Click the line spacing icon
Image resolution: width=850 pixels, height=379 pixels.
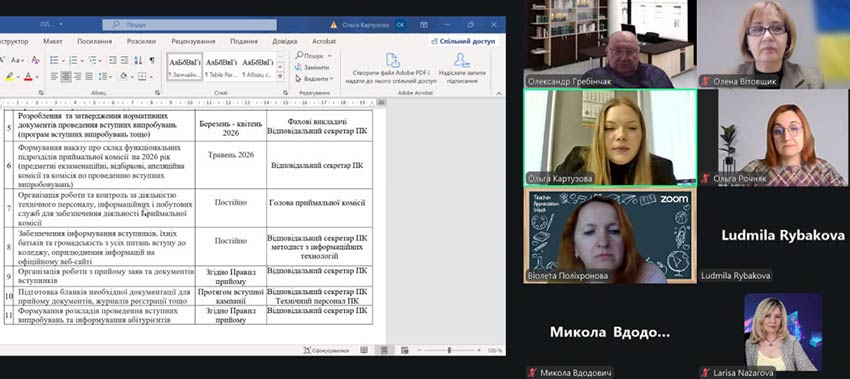(x=102, y=76)
